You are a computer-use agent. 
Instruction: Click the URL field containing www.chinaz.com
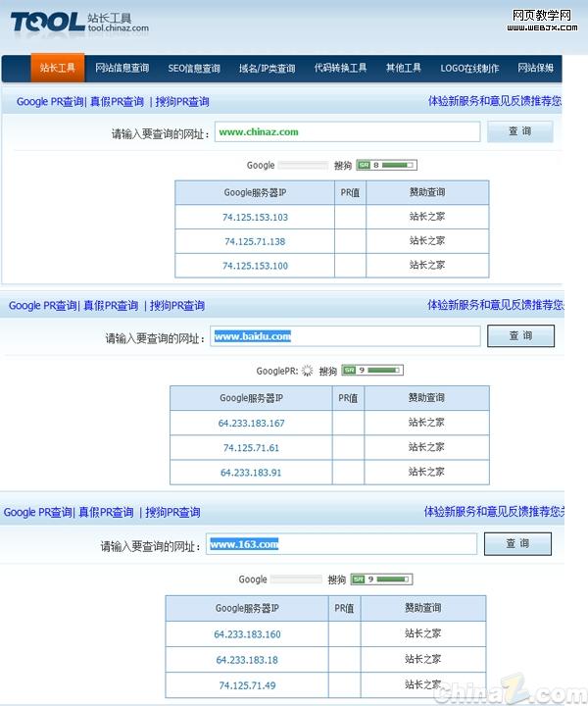pyautogui.click(x=346, y=131)
